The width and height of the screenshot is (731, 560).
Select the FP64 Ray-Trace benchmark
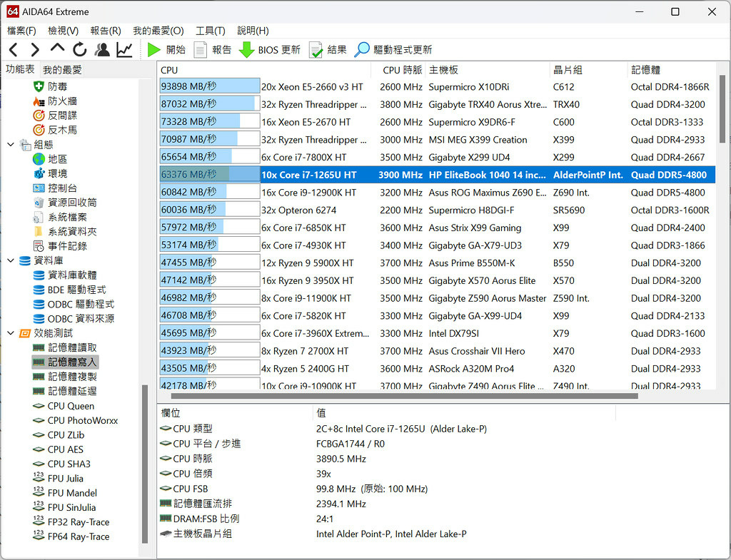point(71,536)
